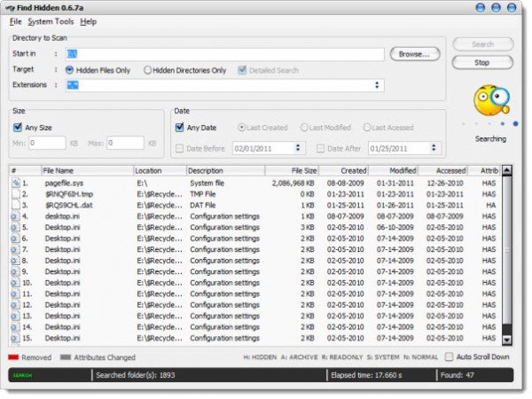Click the file icon of $RNQF6IH.tmp
This screenshot has width=532, height=399.
[16, 194]
